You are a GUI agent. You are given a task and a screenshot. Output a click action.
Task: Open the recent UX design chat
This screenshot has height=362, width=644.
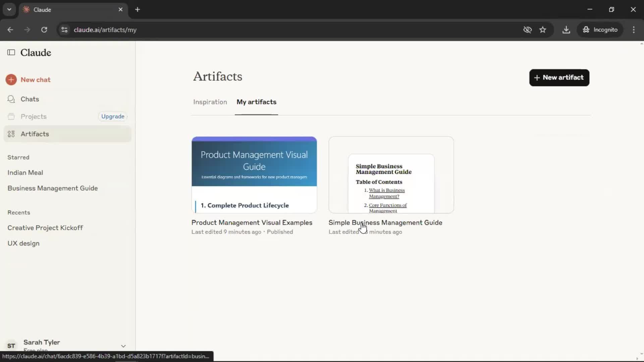coord(23,244)
